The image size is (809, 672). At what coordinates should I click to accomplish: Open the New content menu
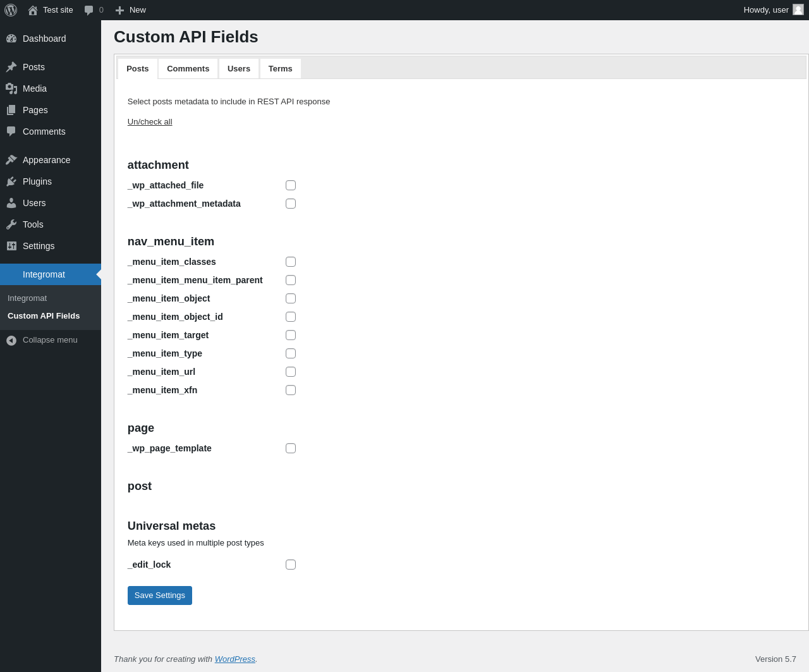click(x=131, y=10)
